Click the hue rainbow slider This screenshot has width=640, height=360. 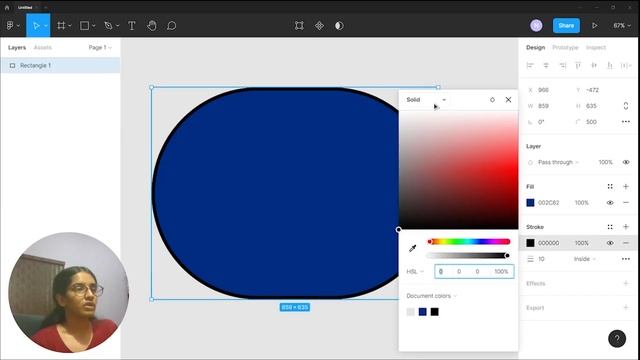tap(469, 242)
